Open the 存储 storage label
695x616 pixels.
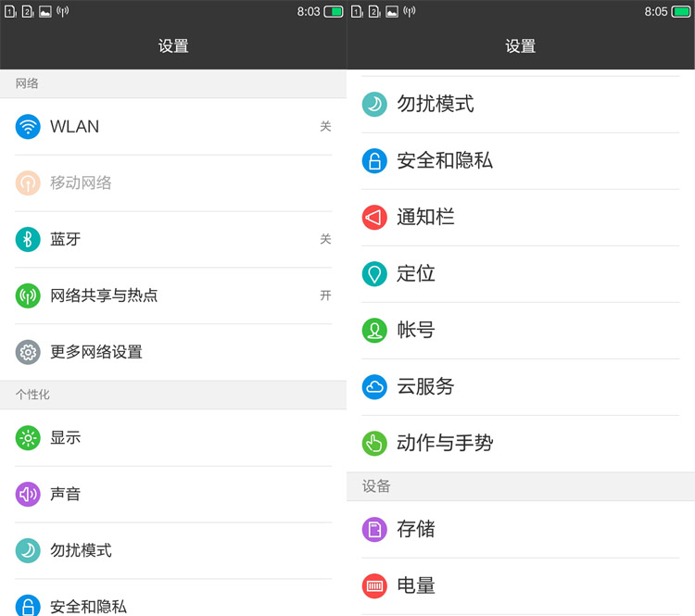point(416,530)
